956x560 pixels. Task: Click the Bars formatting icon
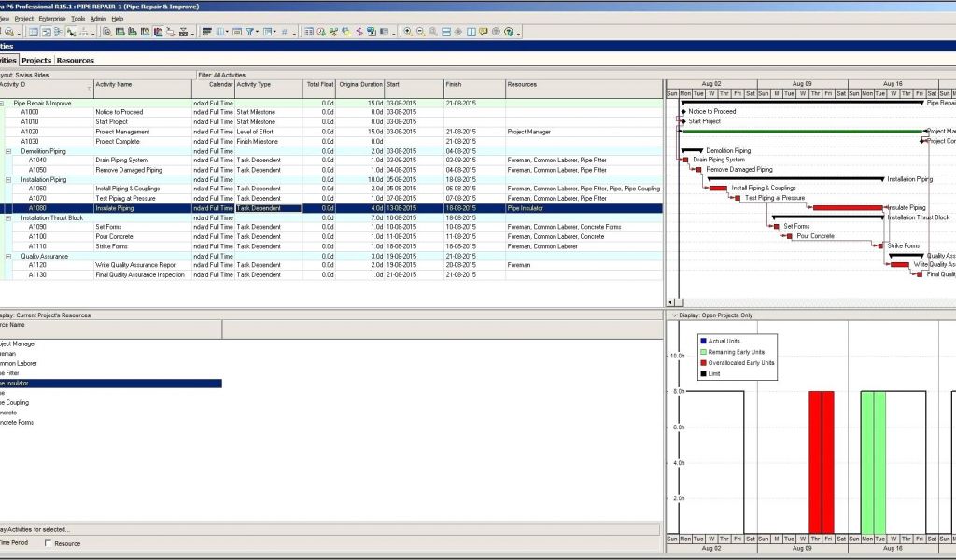pos(206,32)
